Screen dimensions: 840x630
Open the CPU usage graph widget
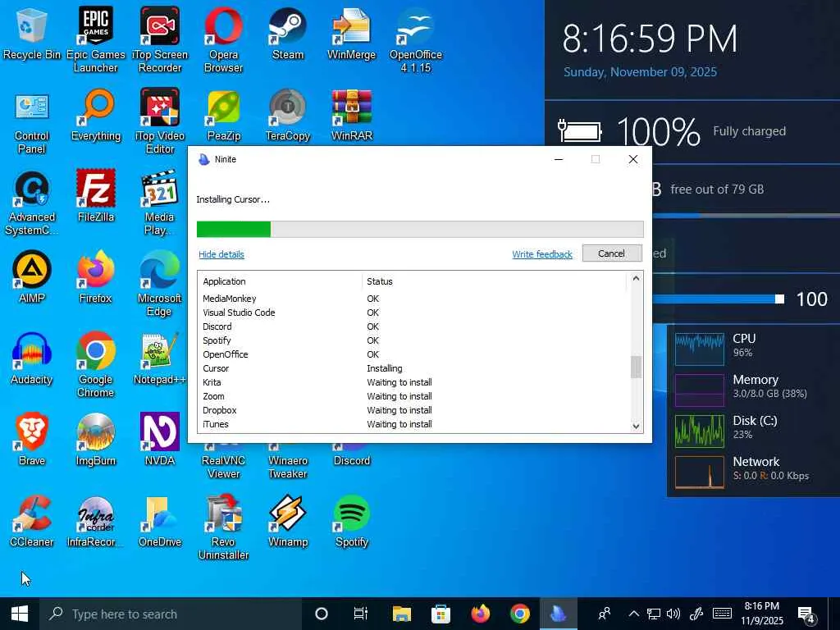tap(700, 349)
